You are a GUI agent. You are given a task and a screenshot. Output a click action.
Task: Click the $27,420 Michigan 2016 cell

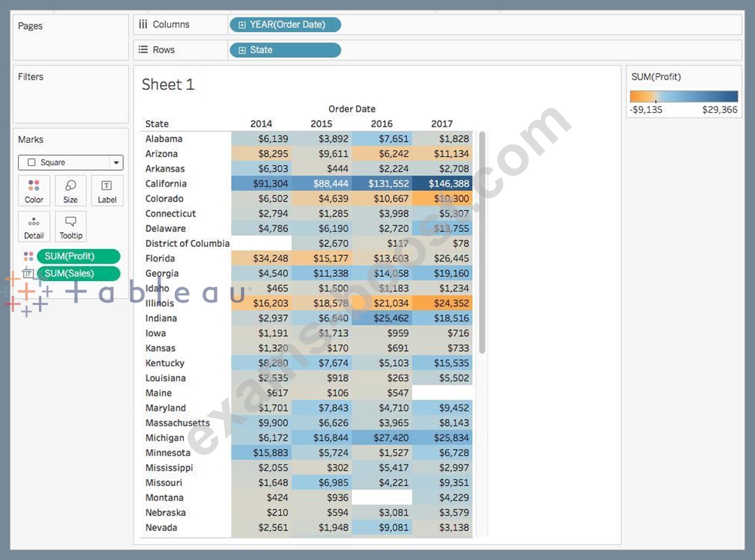(382, 438)
